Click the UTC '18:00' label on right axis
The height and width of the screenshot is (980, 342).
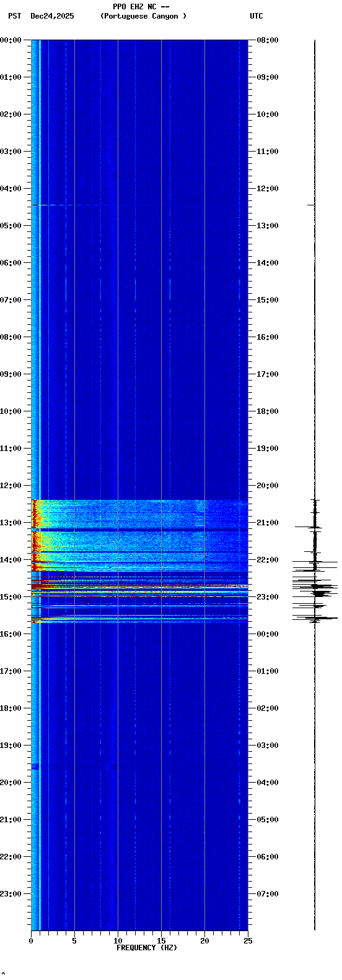click(x=268, y=411)
